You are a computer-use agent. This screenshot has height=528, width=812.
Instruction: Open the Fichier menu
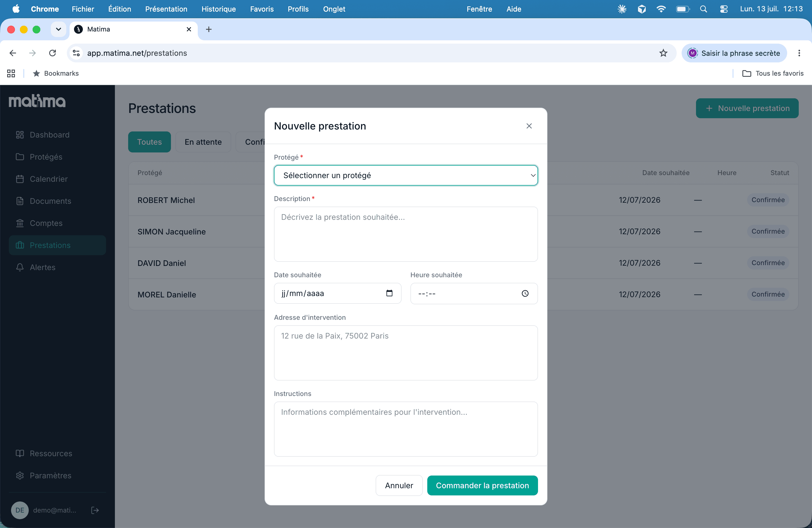click(83, 9)
